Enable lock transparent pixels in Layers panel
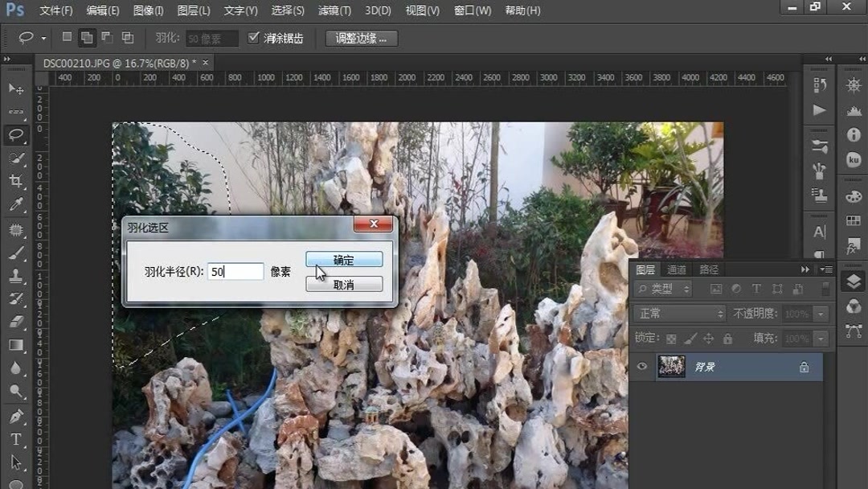868x489 pixels. [x=673, y=339]
